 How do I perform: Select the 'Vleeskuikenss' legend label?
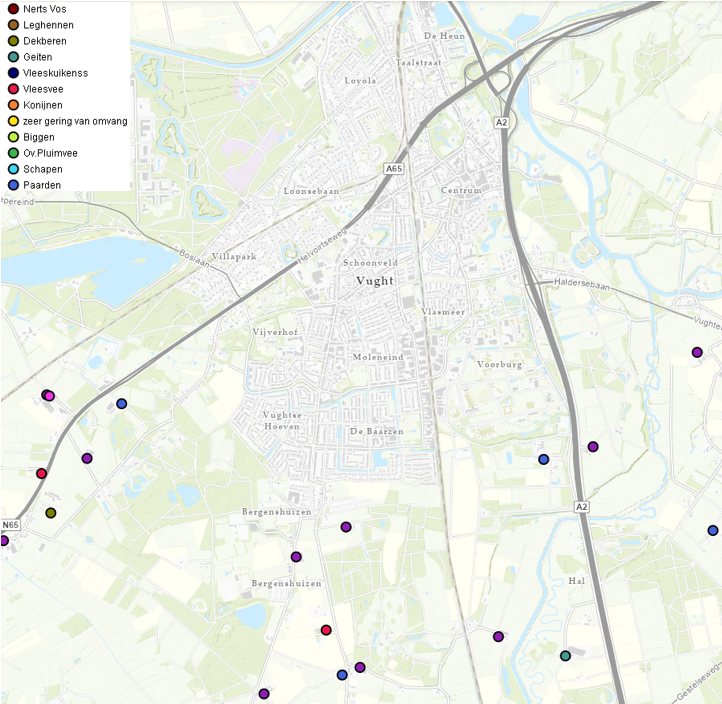click(55, 73)
